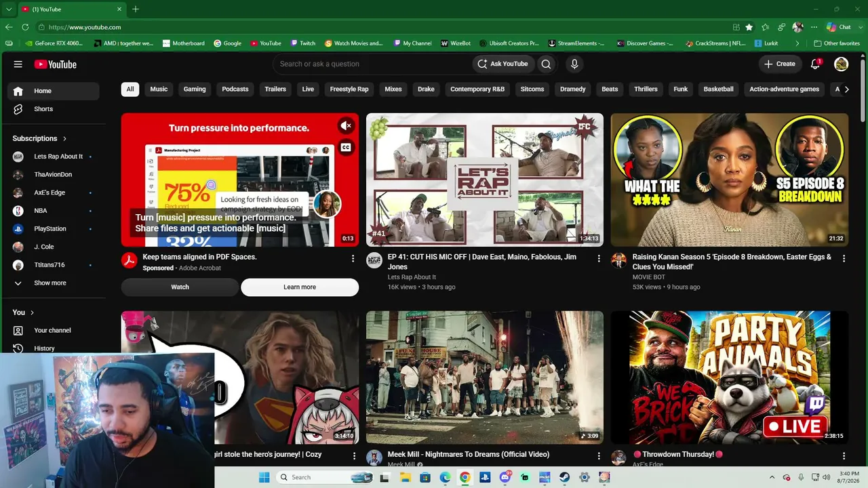Open MOVIE BOT channel avatar
This screenshot has height=488, width=868.
618,260
